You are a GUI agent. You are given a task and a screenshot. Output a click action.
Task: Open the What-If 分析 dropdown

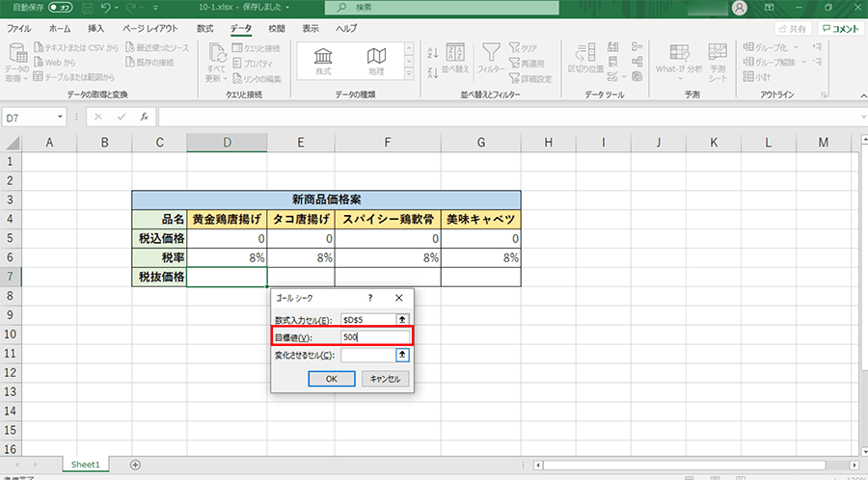[x=678, y=69]
